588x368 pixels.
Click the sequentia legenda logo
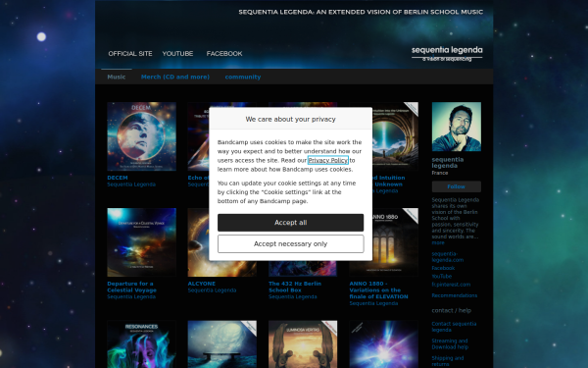447,53
